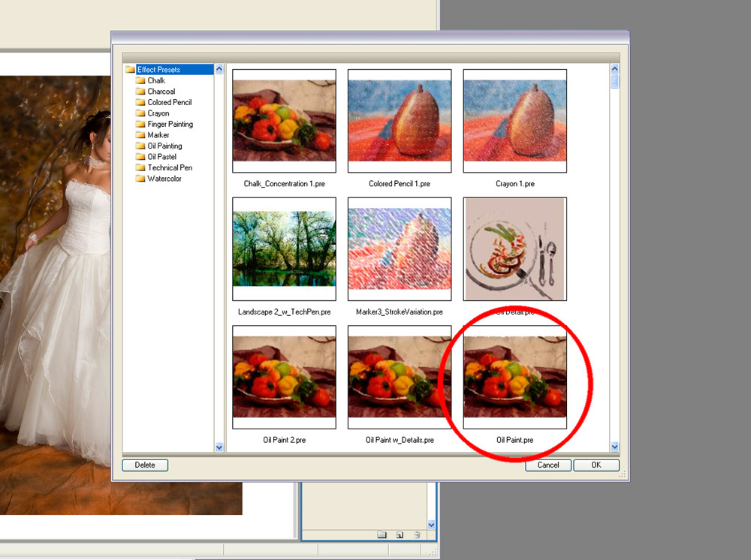Click the Technical Pen folder icon
751x560 pixels.
[x=140, y=167]
